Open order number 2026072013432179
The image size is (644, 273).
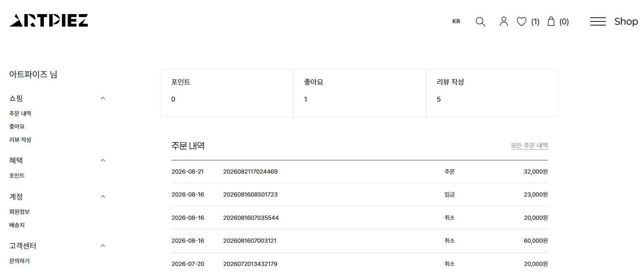coord(250,264)
